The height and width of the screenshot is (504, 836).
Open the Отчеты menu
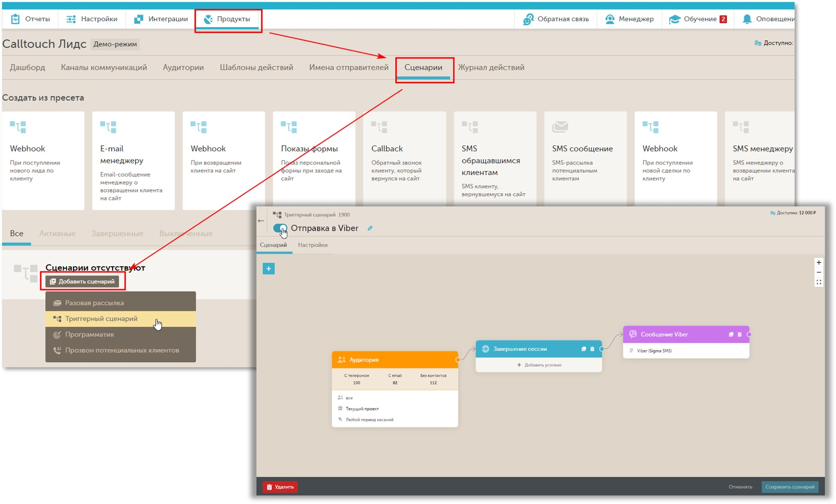click(31, 19)
